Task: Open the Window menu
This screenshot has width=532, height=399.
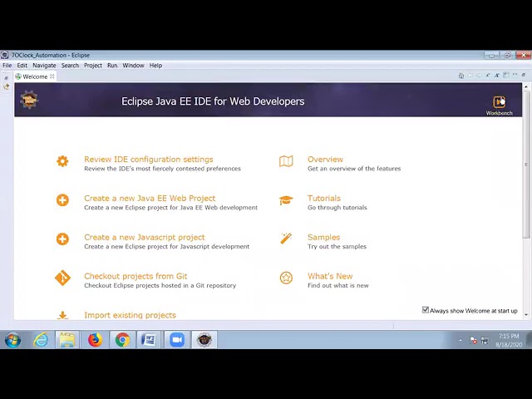Action: pos(133,65)
